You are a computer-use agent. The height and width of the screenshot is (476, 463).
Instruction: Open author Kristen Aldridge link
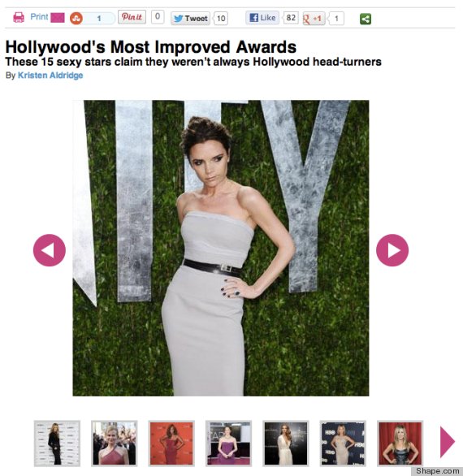pyautogui.click(x=50, y=76)
